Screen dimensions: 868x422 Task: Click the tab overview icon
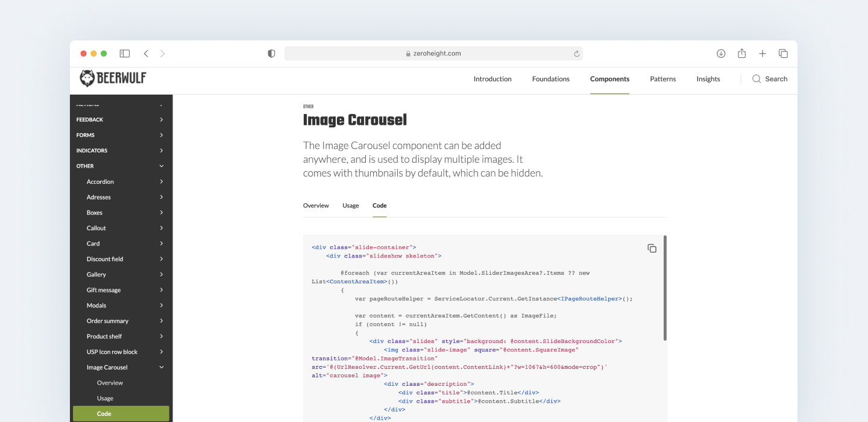[783, 53]
